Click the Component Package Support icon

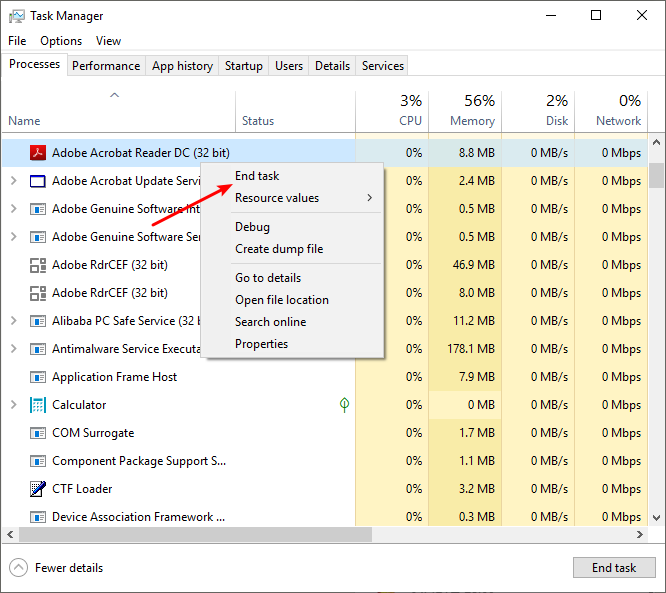coord(38,461)
